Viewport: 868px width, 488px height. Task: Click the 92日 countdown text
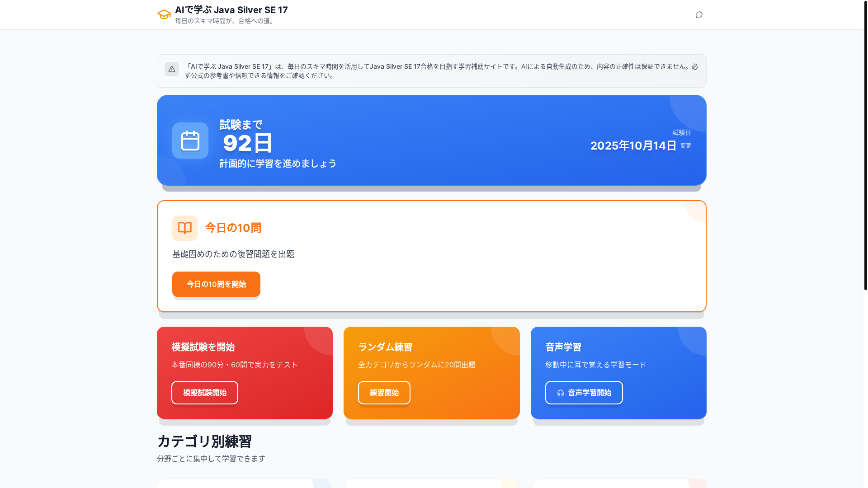tap(248, 143)
